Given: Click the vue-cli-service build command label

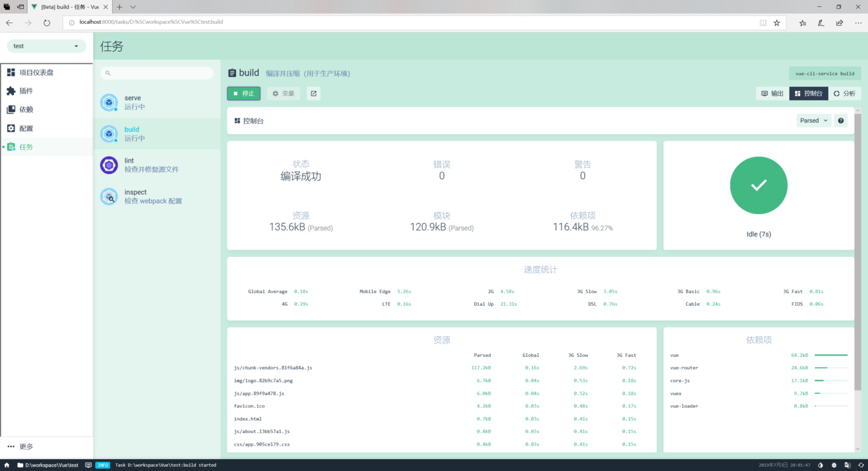Looking at the screenshot, I should [x=825, y=73].
